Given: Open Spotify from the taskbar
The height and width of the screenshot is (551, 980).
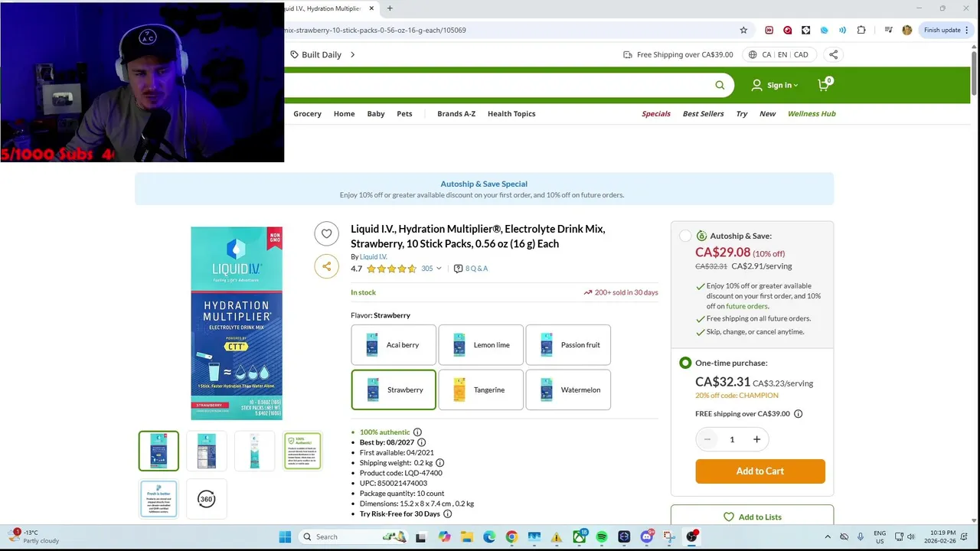Looking at the screenshot, I should click(x=602, y=536).
